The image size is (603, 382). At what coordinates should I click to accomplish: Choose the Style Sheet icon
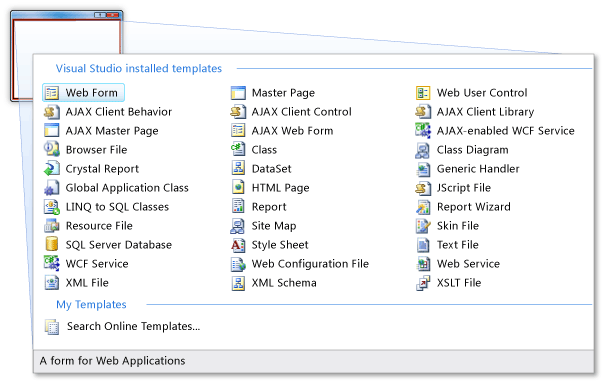click(x=238, y=245)
